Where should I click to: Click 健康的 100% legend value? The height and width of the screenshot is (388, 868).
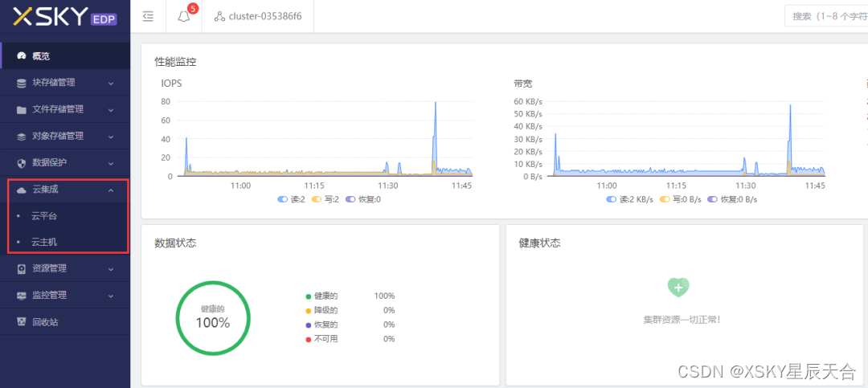384,296
